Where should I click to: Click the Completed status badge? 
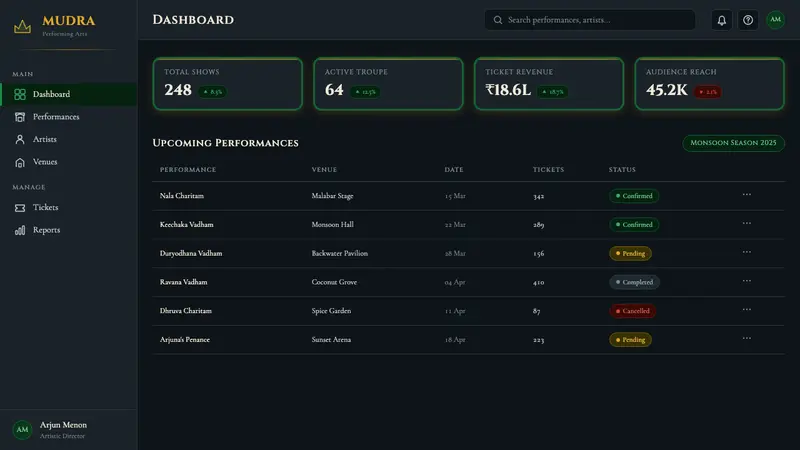click(634, 282)
